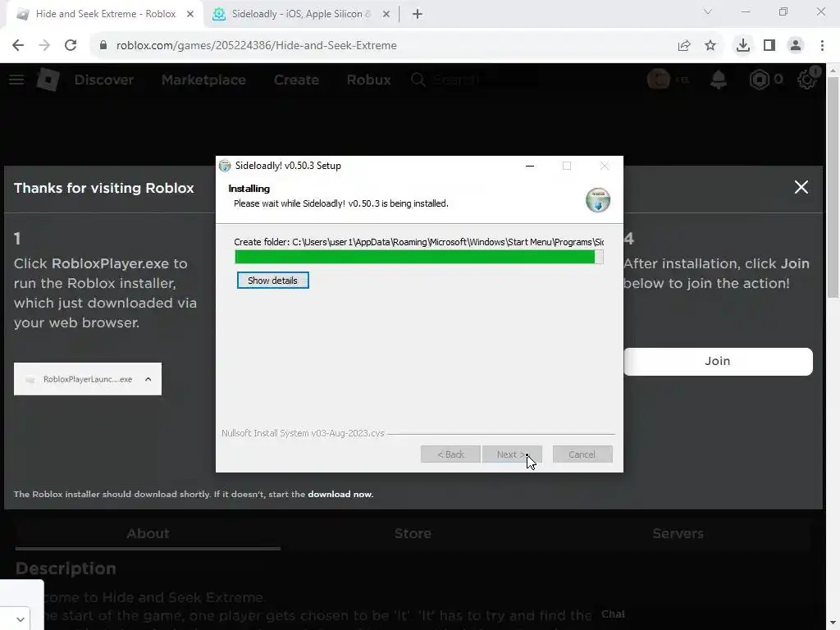This screenshot has height=630, width=840.
Task: Go back with the browser back arrow
Action: pyautogui.click(x=18, y=46)
